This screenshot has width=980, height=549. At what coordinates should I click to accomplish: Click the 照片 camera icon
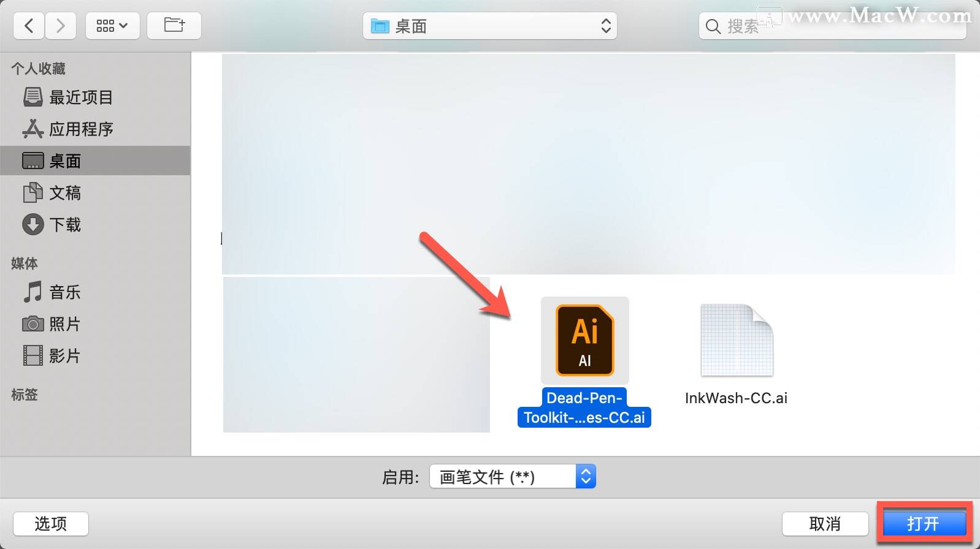point(33,324)
